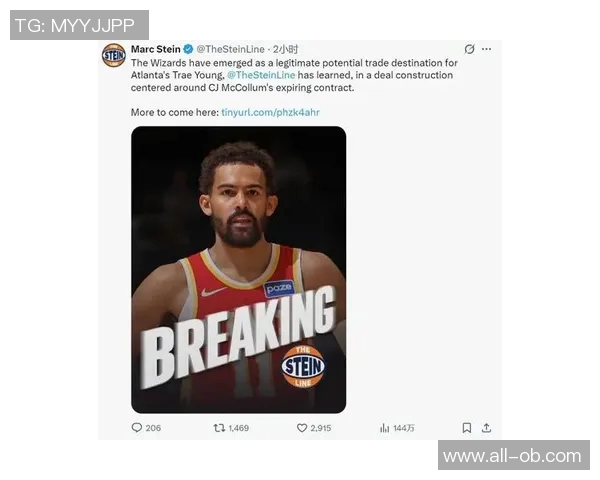Follow the @TheSteinLine mention in tweet text
The width and height of the screenshot is (600, 480).
[x=261, y=75]
